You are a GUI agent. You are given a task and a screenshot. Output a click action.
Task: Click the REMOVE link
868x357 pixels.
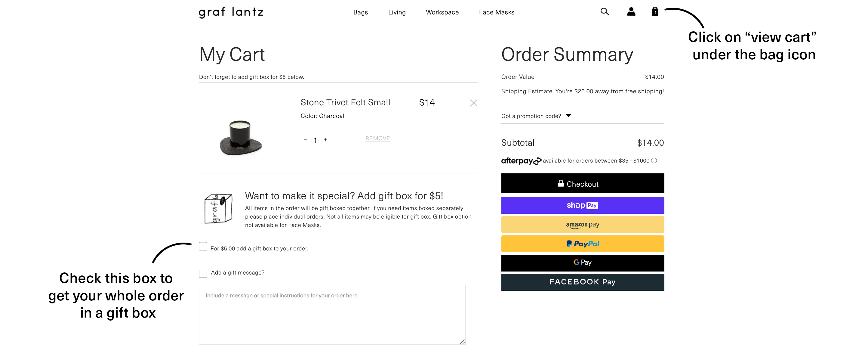tap(377, 138)
